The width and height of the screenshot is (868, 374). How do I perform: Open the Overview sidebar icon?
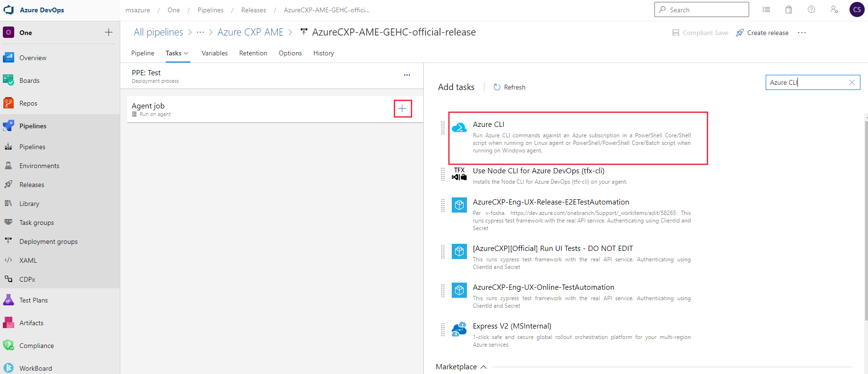point(9,58)
